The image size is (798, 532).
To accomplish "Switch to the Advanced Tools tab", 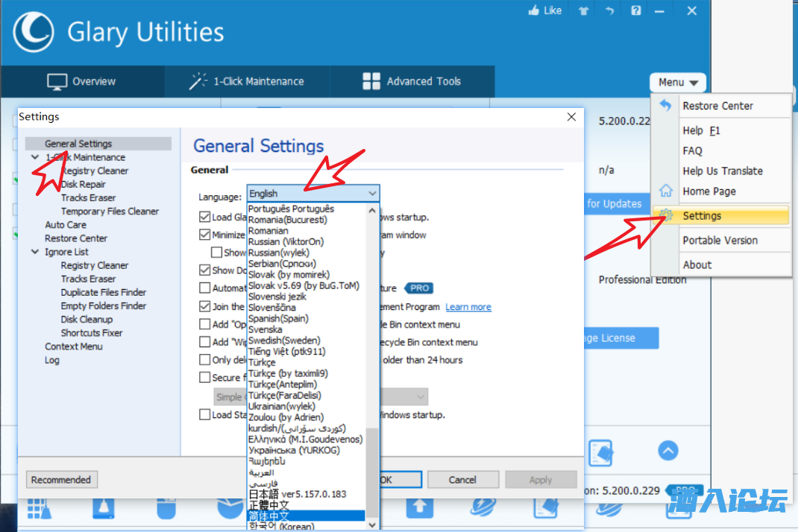I will coord(412,81).
